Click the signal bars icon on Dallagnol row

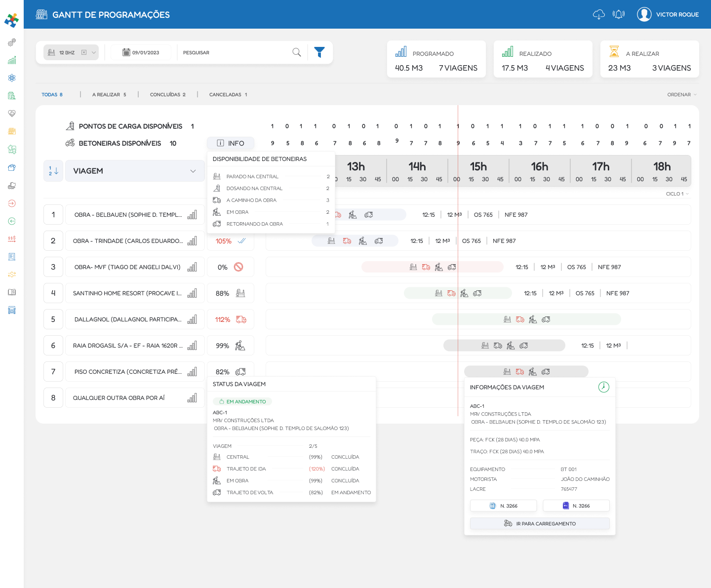[x=192, y=319]
